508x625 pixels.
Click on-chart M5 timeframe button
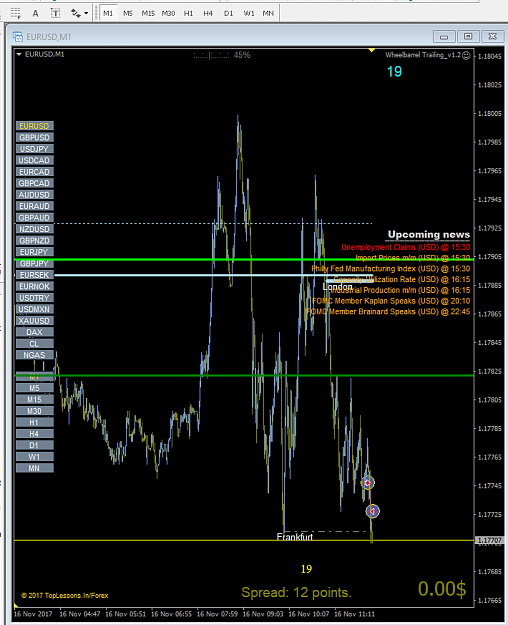(34, 388)
